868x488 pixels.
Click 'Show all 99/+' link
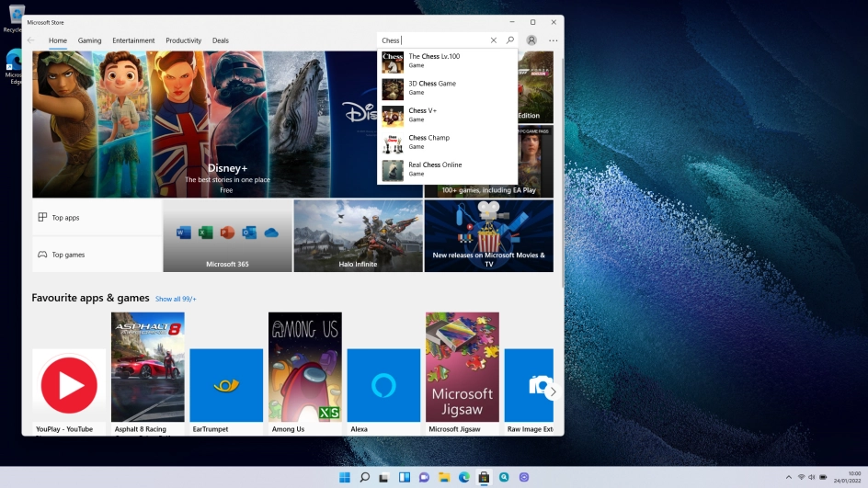(176, 299)
